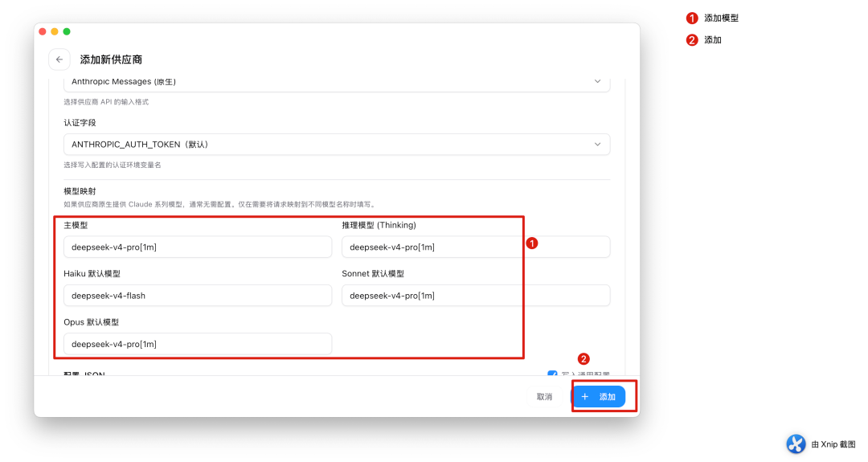The height and width of the screenshot is (462, 868).
Task: Edit the Haiku 默认模型 input field
Action: [x=198, y=296]
